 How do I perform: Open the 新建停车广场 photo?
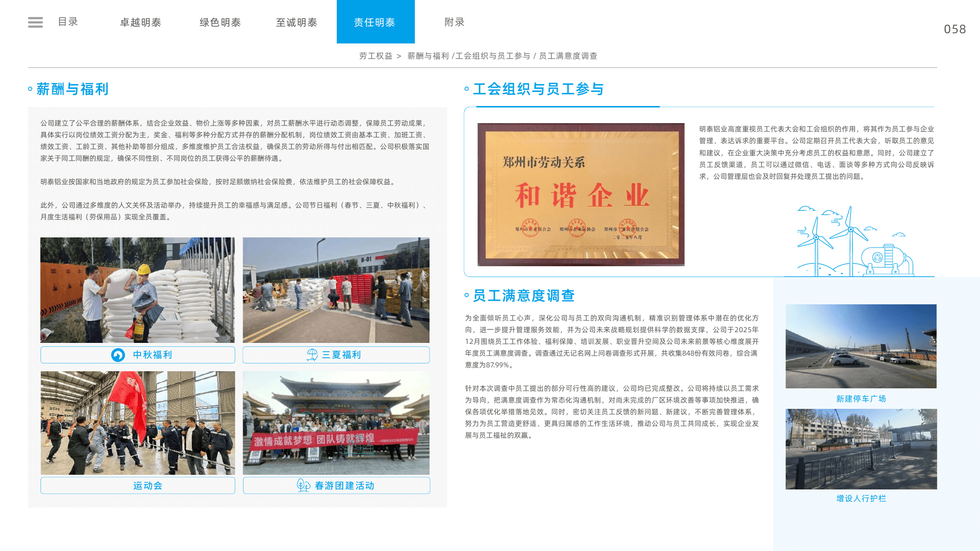tap(861, 346)
